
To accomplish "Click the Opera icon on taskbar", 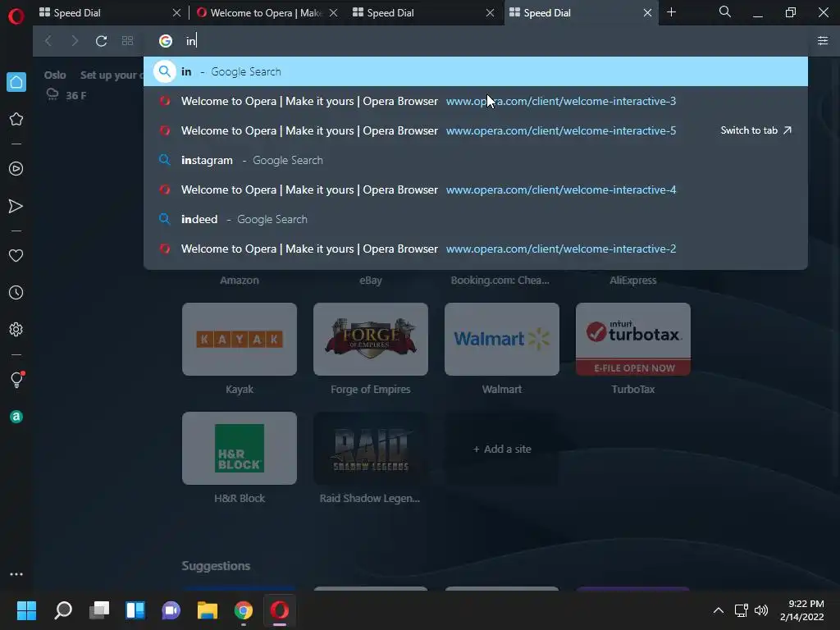I will (x=279, y=610).
